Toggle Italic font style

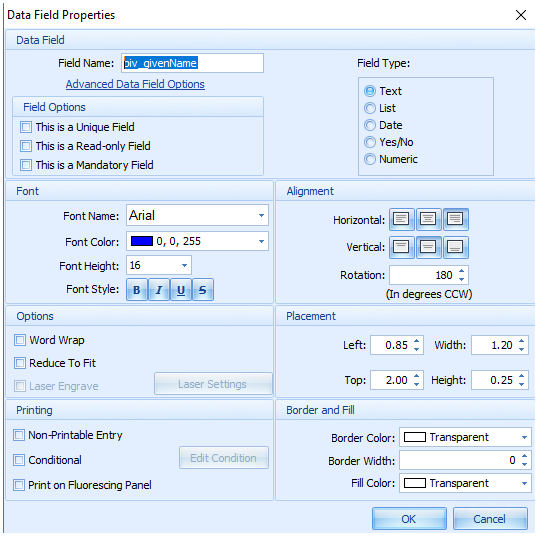(x=159, y=290)
